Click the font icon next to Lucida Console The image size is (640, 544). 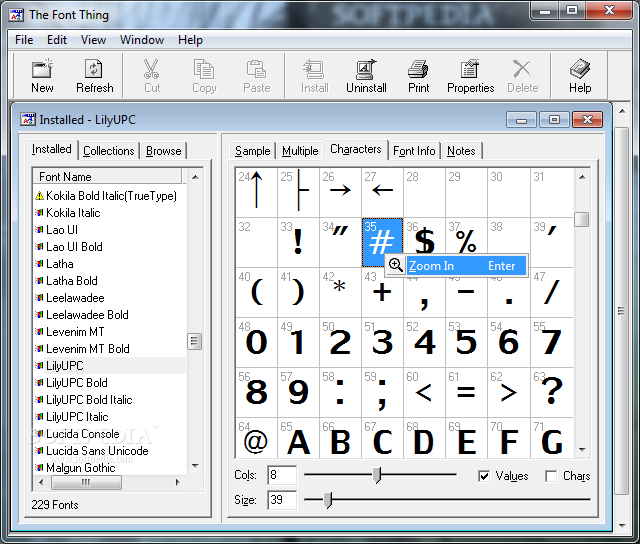click(39, 433)
